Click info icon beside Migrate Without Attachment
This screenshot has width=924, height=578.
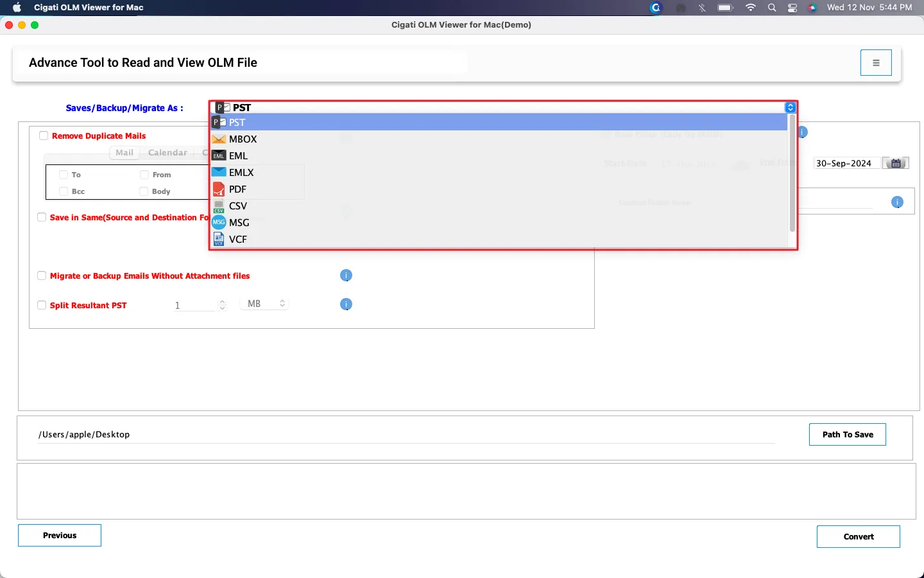click(x=346, y=276)
